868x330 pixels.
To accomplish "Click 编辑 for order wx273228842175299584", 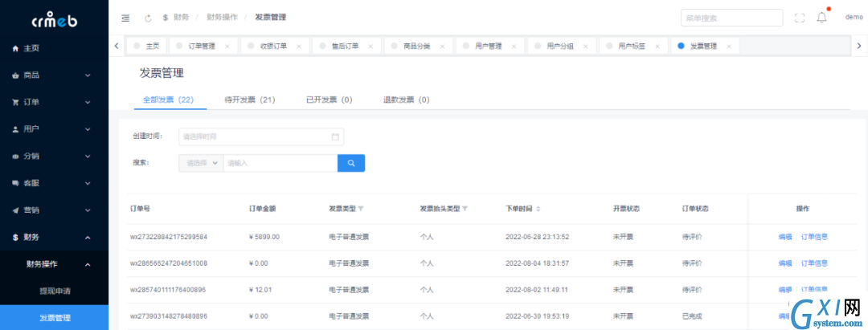I will coord(785,237).
